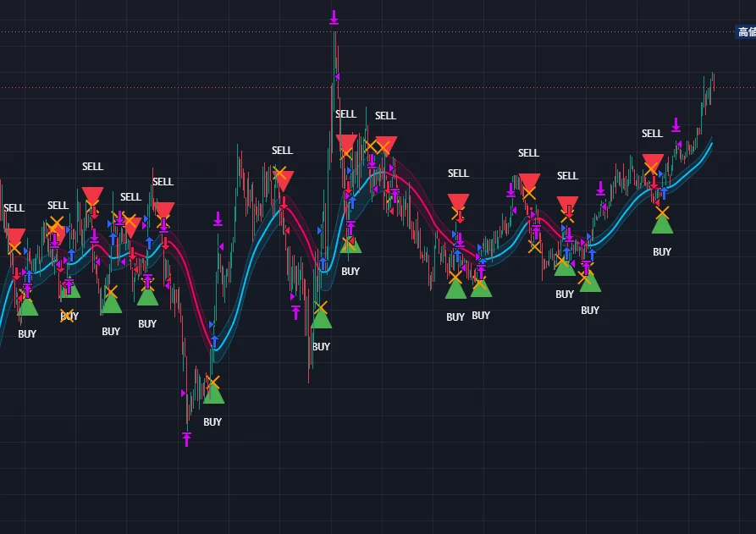
Task: Click the purple down arrow atop the tallest spike
Action: (x=334, y=18)
